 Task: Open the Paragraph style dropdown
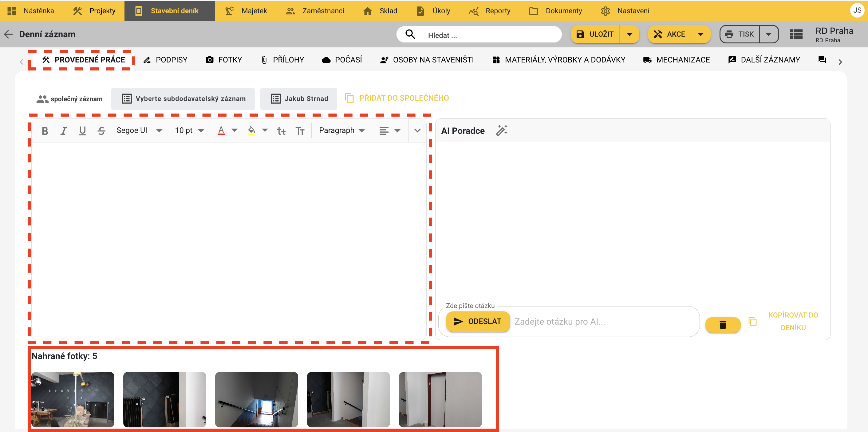coord(342,130)
